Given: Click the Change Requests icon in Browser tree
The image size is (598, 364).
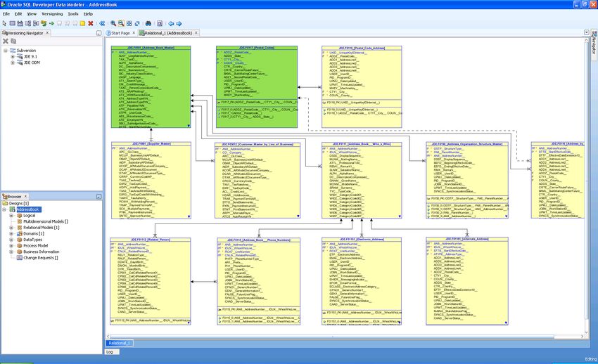Looking at the screenshot, I should (x=19, y=258).
